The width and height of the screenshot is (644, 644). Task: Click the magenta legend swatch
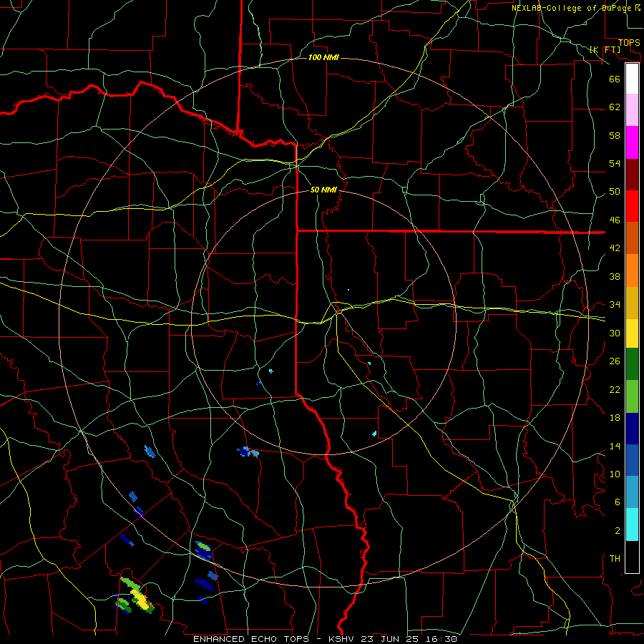(x=632, y=142)
